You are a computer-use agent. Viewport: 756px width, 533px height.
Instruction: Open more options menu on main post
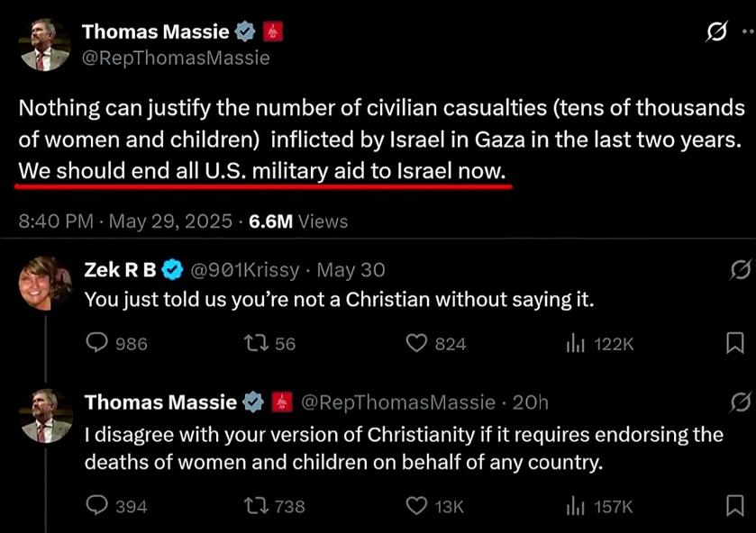click(x=749, y=32)
